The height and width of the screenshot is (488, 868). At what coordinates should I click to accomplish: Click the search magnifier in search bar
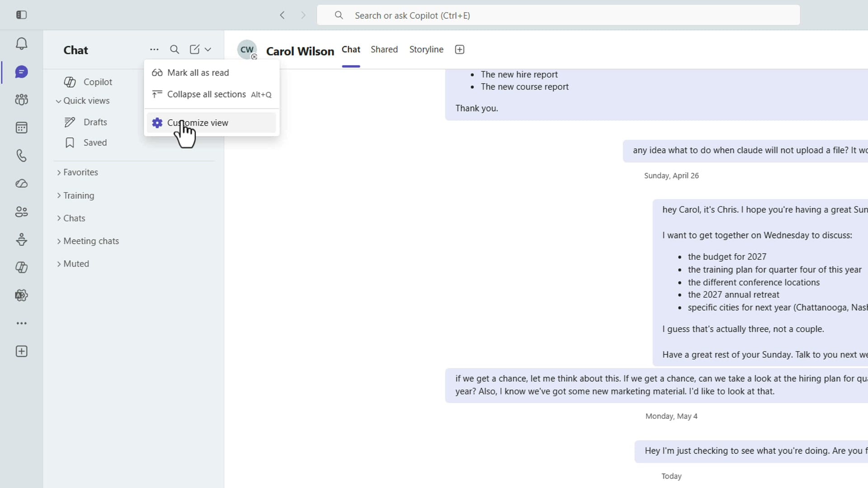(339, 15)
